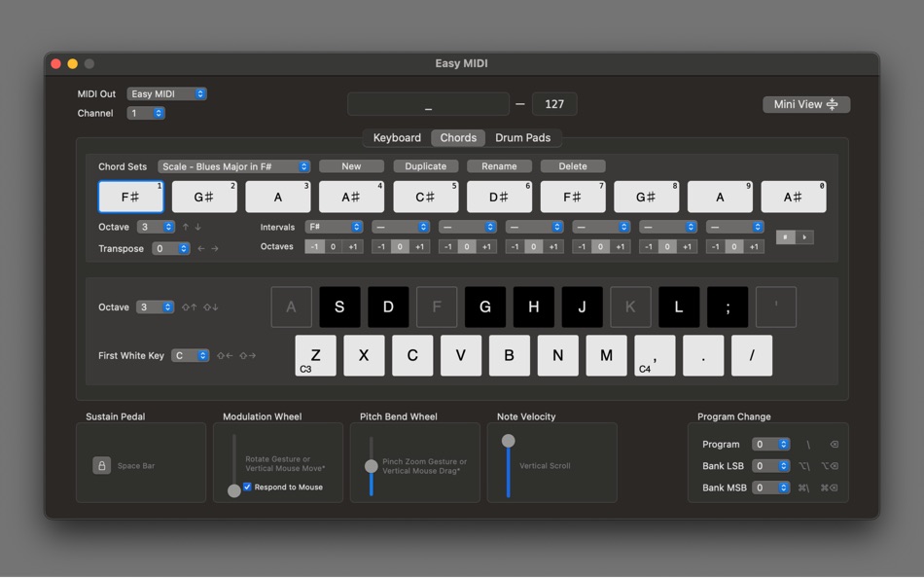Play black key L

coord(679,307)
